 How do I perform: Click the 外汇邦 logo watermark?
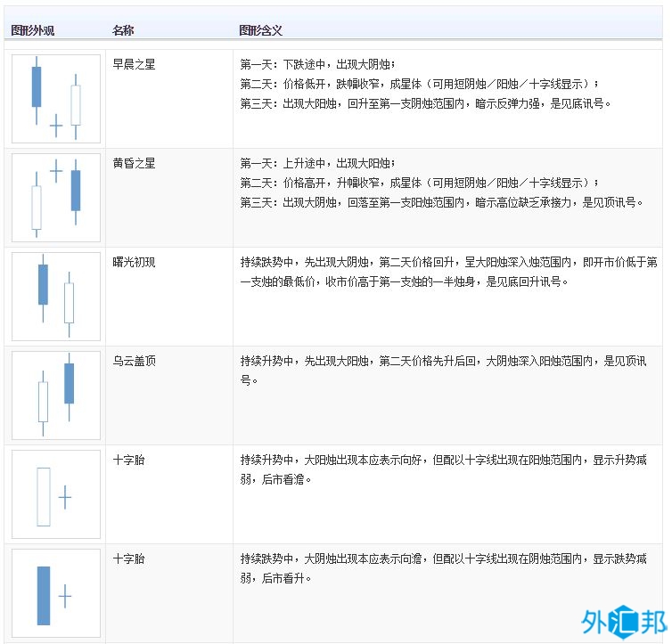[x=621, y=622]
